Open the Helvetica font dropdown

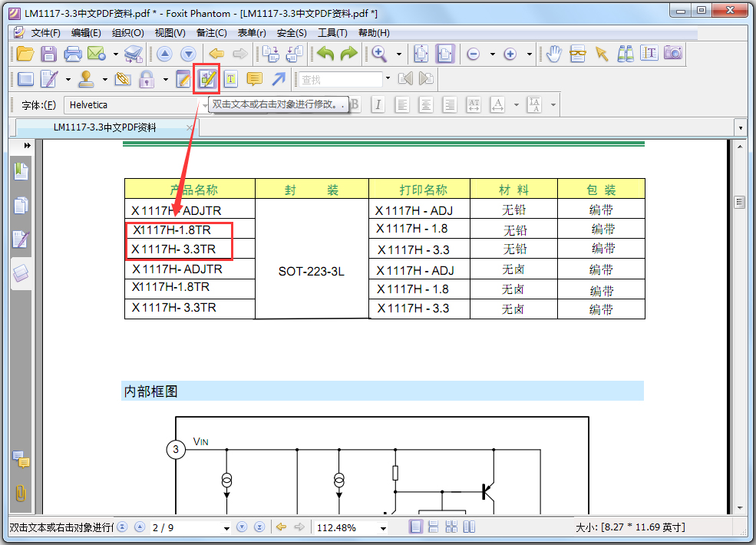coord(205,105)
